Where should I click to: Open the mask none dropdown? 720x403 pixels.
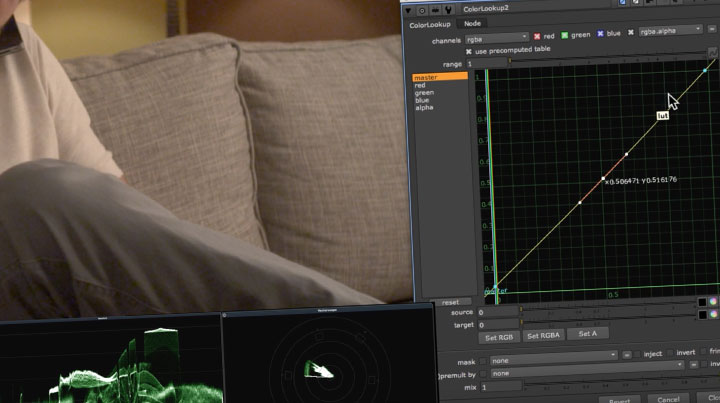tap(553, 358)
